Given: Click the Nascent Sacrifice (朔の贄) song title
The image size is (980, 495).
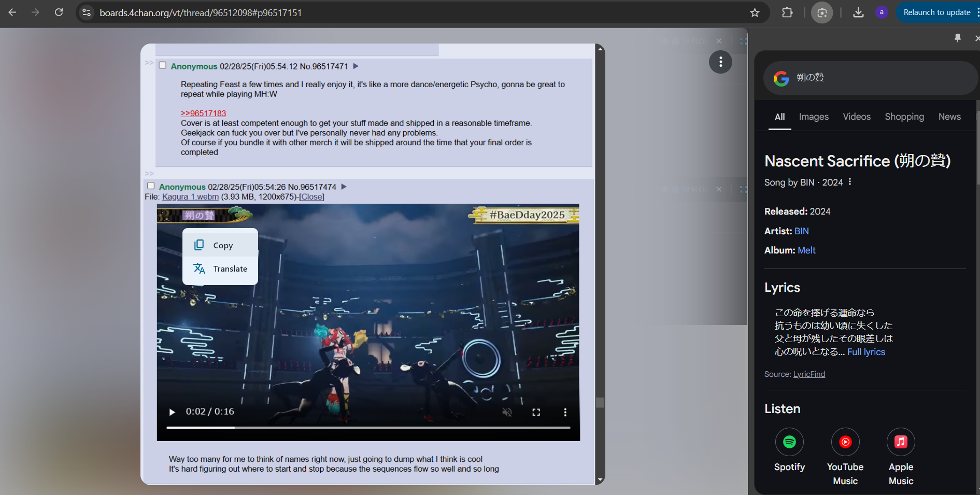Looking at the screenshot, I should tap(858, 161).
